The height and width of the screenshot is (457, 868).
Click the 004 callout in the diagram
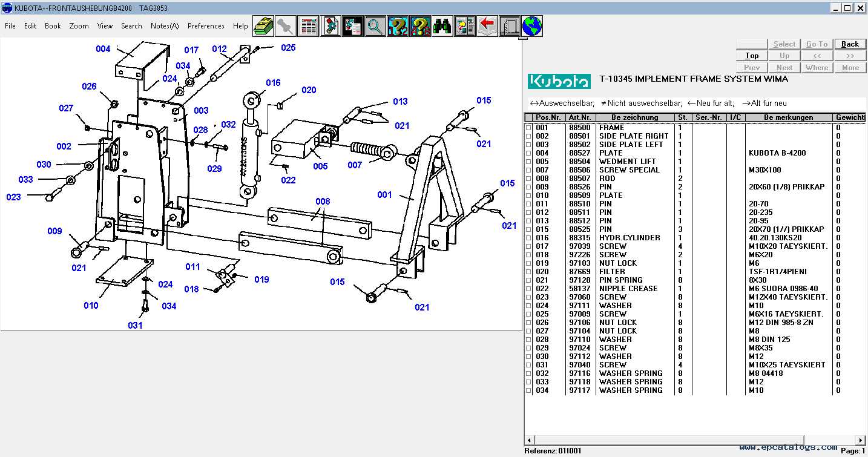[103, 49]
